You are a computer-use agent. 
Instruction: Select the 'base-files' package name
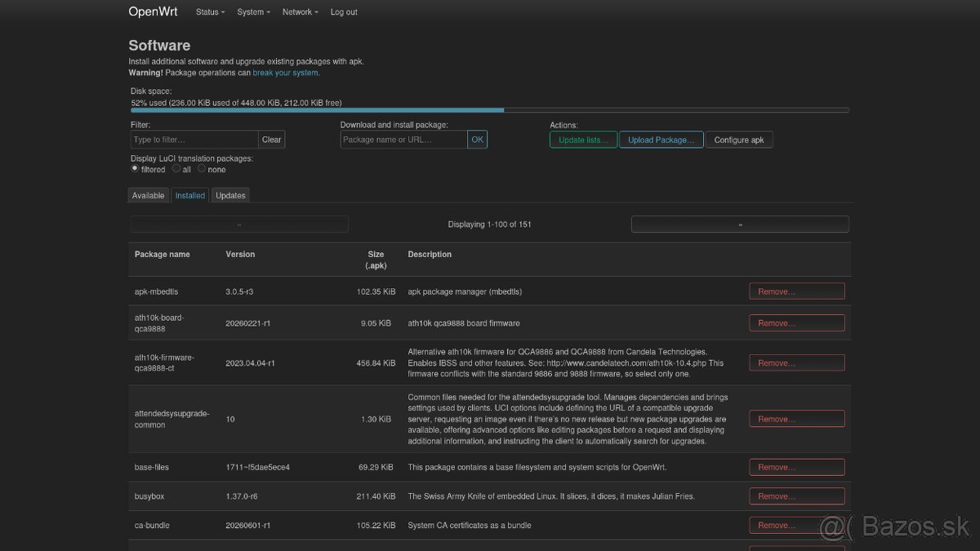pyautogui.click(x=152, y=468)
